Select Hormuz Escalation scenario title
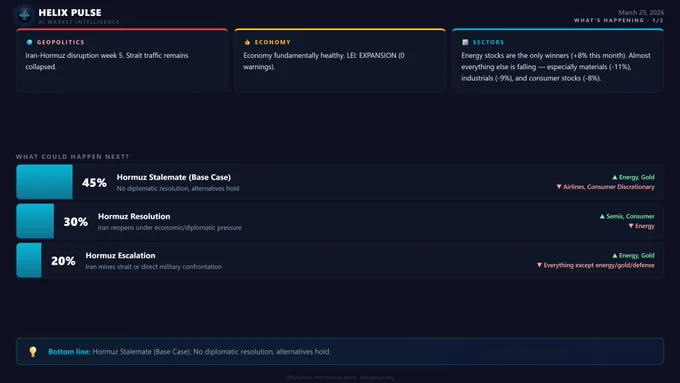 pos(120,255)
